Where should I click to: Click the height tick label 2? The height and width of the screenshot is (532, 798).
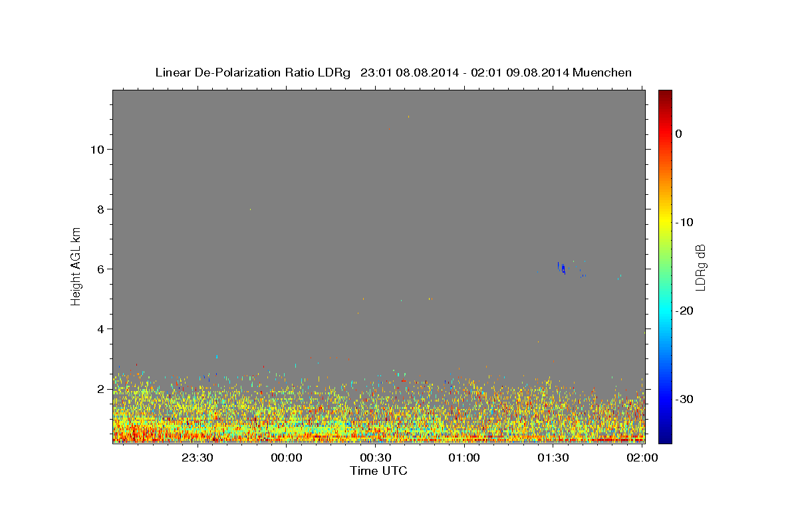pyautogui.click(x=100, y=388)
